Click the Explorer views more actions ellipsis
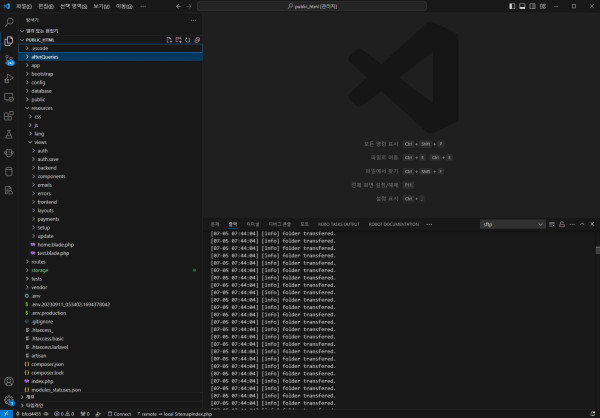The height and width of the screenshot is (418, 600). (193, 20)
